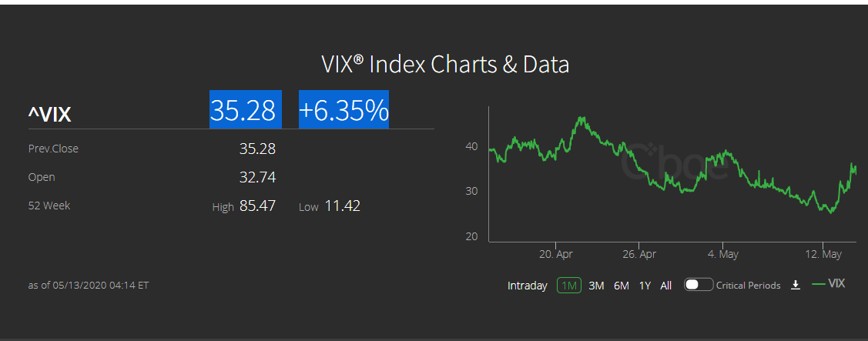Click the 52 Week Low value 11.42
The image size is (868, 341).
[x=342, y=206]
